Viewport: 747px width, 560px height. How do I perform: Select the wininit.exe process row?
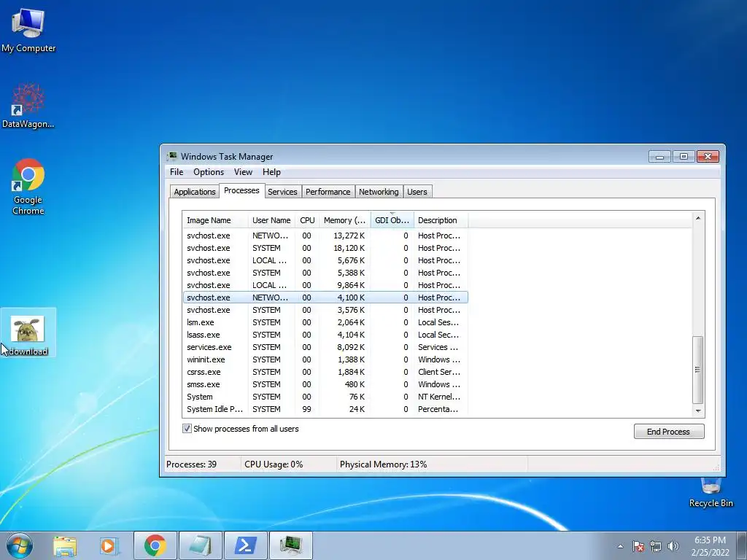[325, 359]
